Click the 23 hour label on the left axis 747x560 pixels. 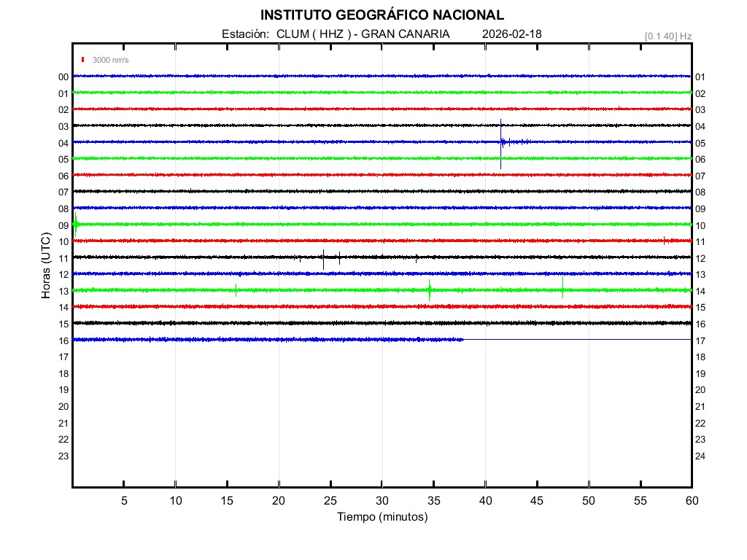click(63, 456)
